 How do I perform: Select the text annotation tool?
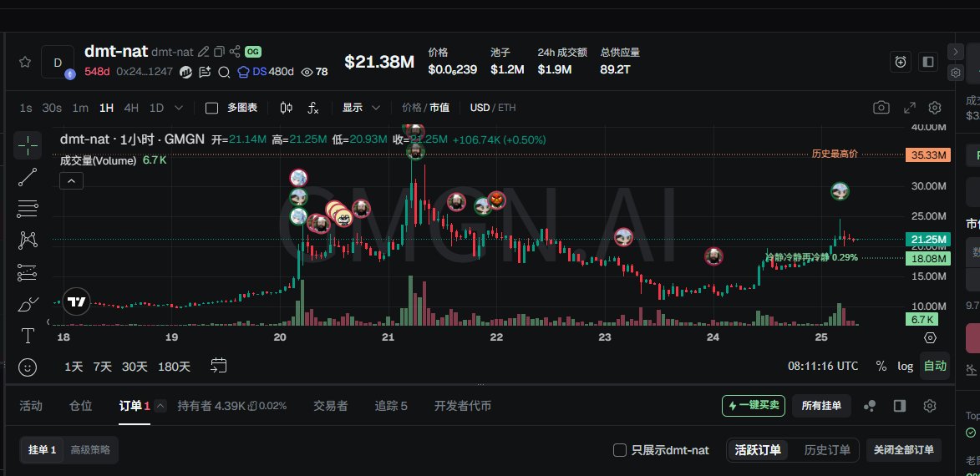[28, 336]
